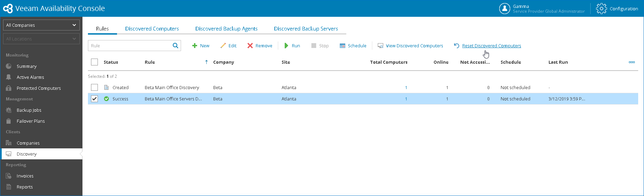Click the green Run play icon

(286, 46)
